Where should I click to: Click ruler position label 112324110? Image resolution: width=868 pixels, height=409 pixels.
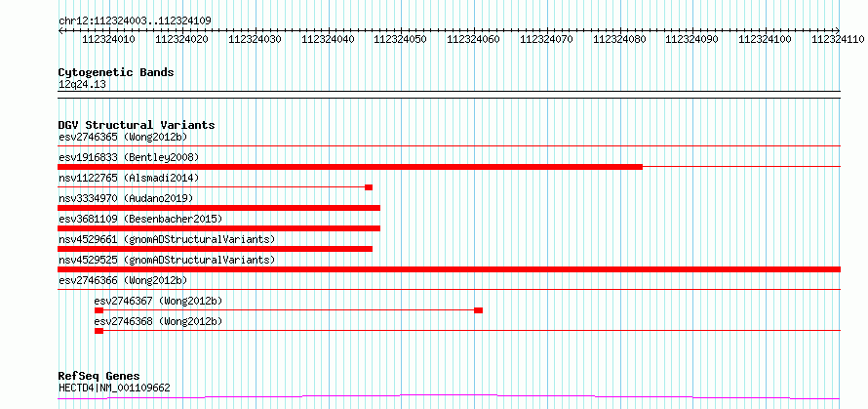[x=838, y=39]
